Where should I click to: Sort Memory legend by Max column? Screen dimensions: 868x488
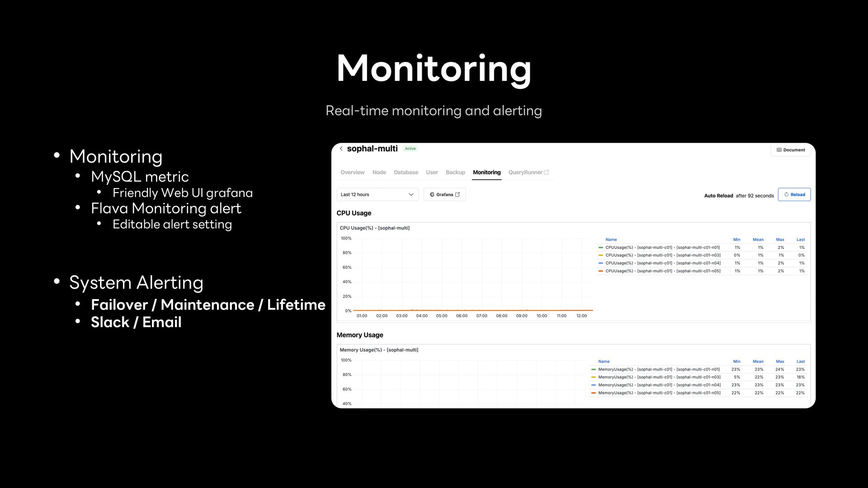[x=780, y=362]
